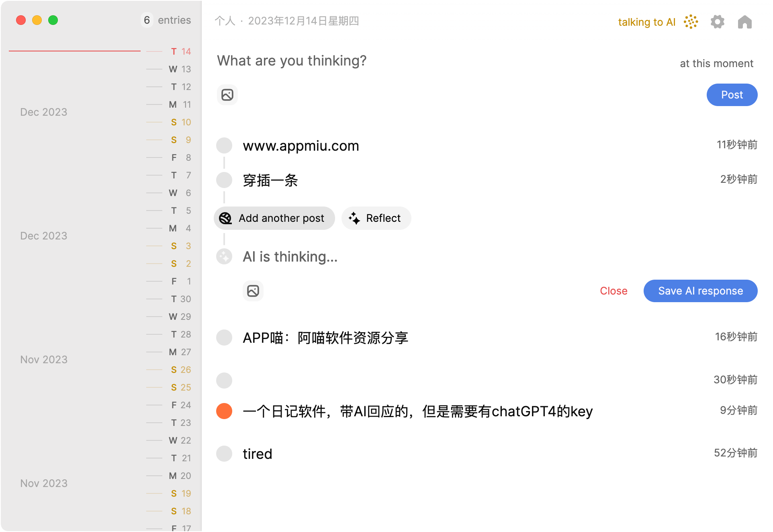Select Sunday 10 on the timeline
This screenshot has width=773, height=532.
tap(180, 122)
